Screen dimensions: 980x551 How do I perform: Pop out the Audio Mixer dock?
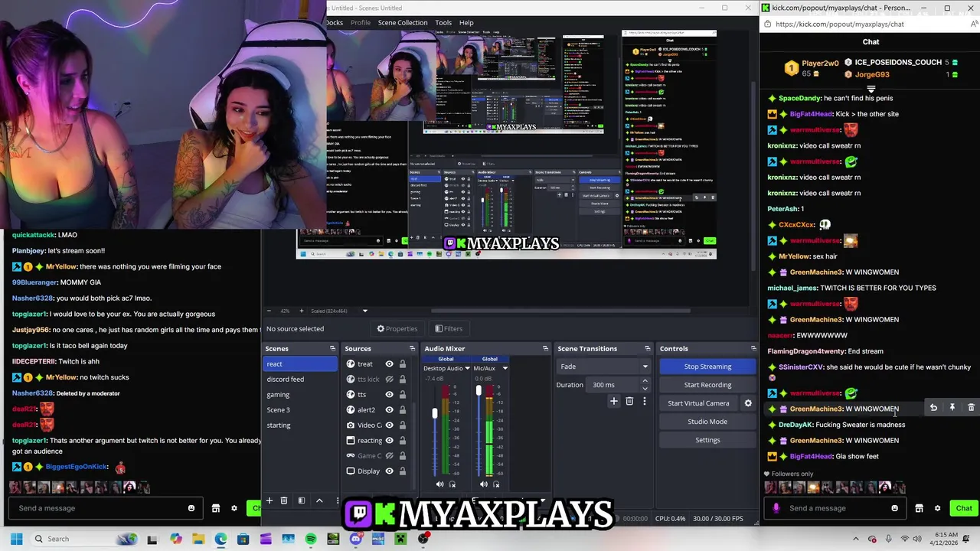545,349
